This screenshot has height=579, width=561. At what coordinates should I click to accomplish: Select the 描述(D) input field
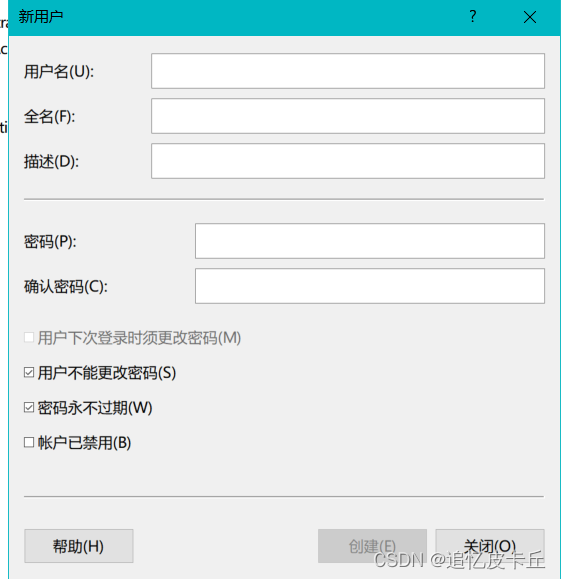(348, 161)
